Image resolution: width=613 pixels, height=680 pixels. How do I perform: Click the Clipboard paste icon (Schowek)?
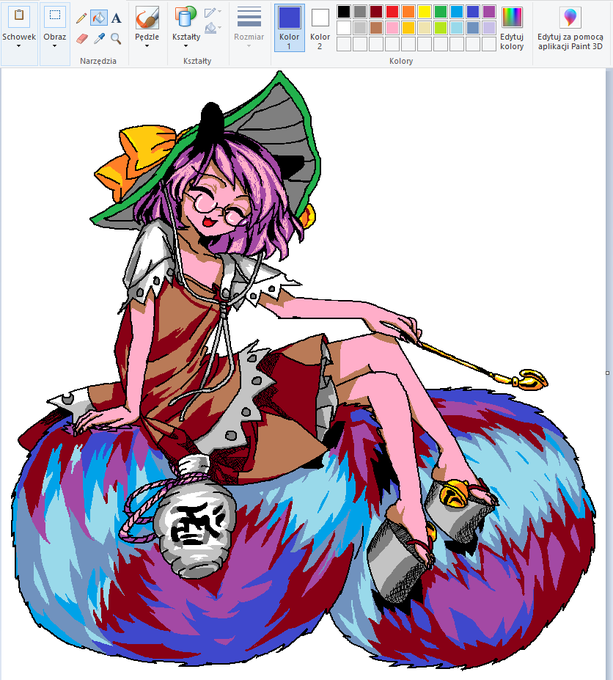[19, 16]
